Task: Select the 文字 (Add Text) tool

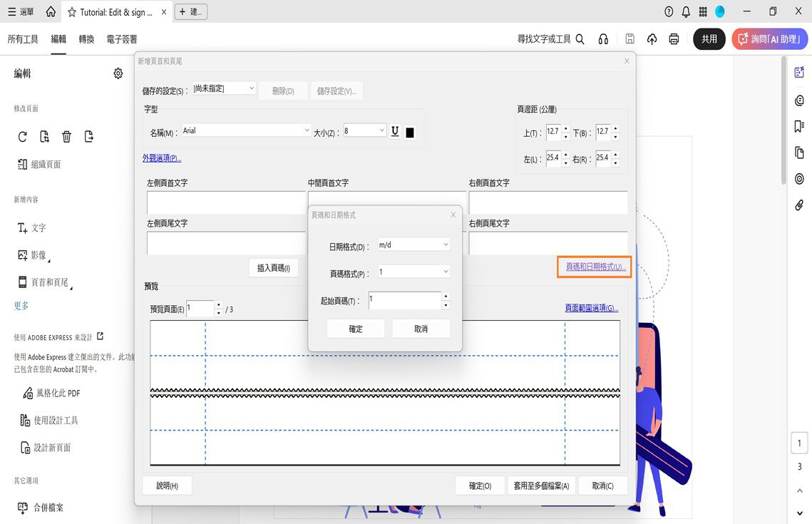Action: click(31, 227)
